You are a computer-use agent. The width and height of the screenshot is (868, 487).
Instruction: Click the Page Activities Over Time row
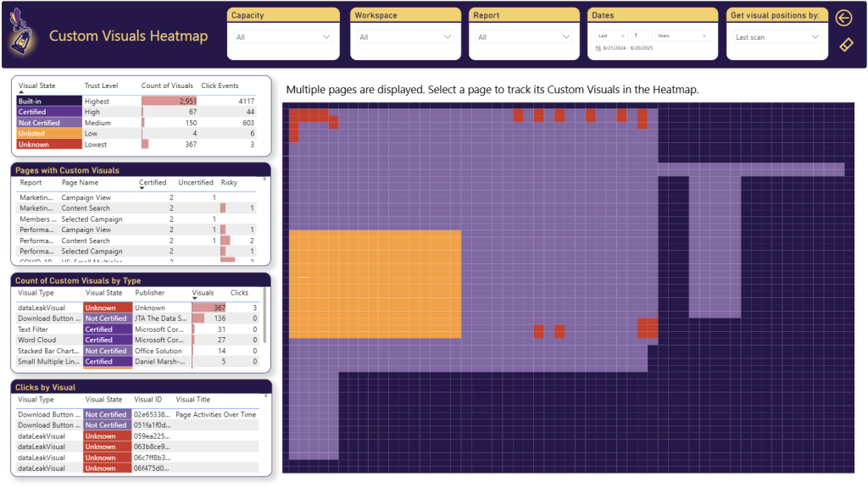pyautogui.click(x=215, y=415)
